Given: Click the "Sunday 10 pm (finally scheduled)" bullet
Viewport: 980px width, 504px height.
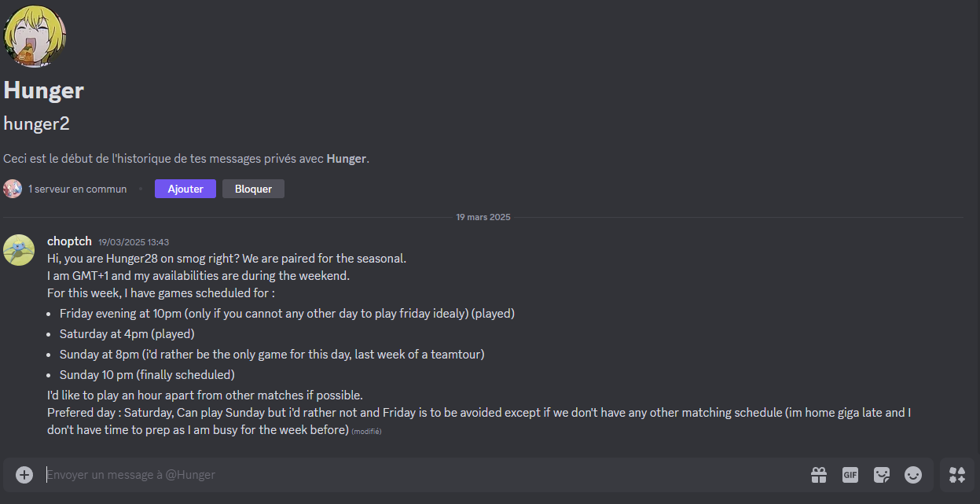Looking at the screenshot, I should [x=147, y=375].
